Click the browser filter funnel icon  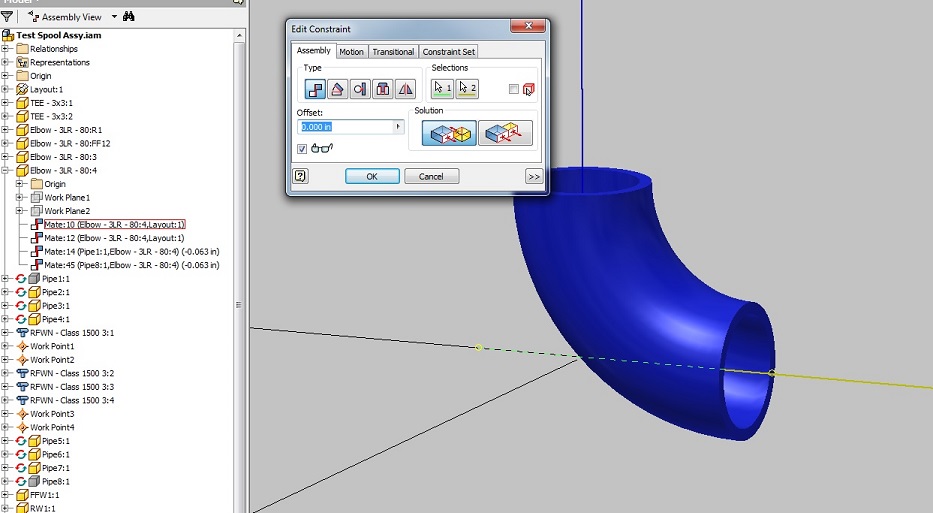(7, 17)
